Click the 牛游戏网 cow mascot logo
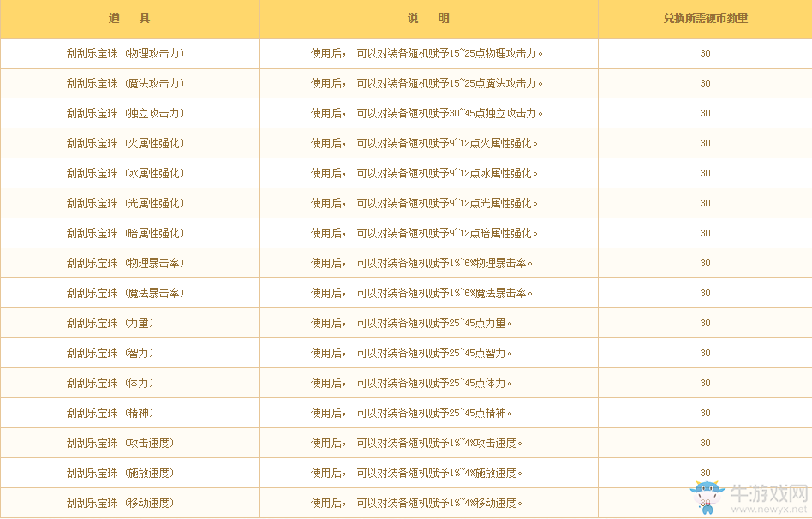The height and width of the screenshot is (519, 812). (x=707, y=498)
